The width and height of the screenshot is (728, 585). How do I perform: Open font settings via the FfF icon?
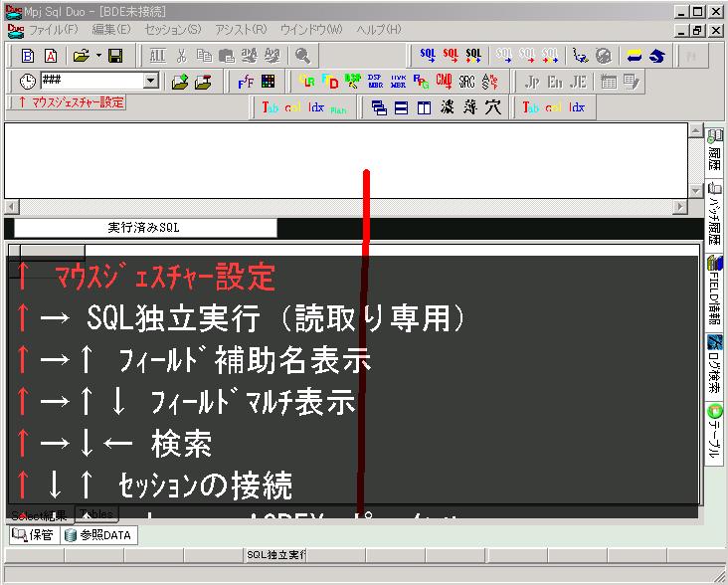tap(246, 82)
